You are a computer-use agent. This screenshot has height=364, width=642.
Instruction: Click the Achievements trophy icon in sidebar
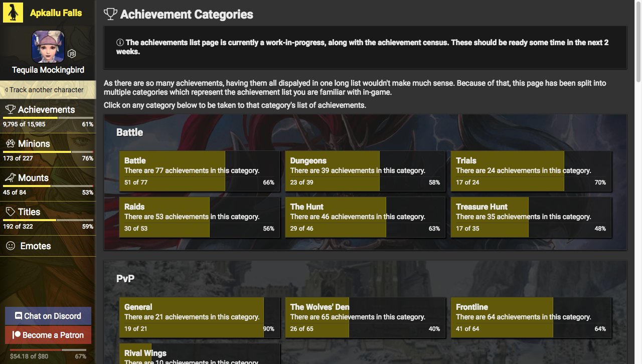10,109
